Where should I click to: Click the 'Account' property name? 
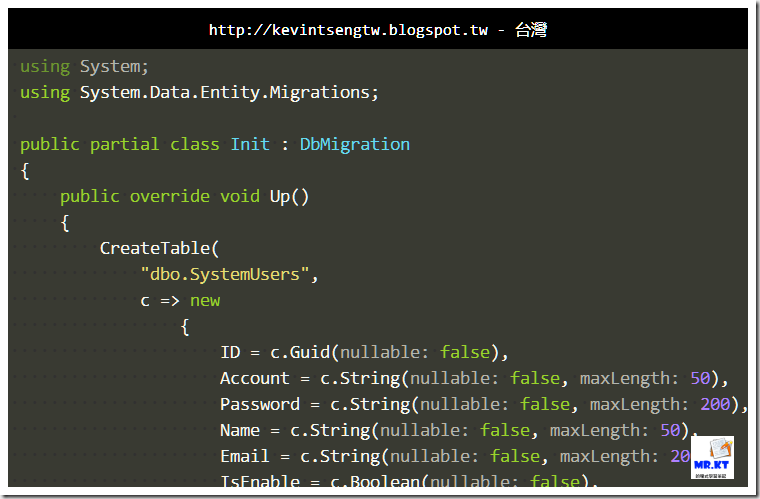click(x=254, y=378)
